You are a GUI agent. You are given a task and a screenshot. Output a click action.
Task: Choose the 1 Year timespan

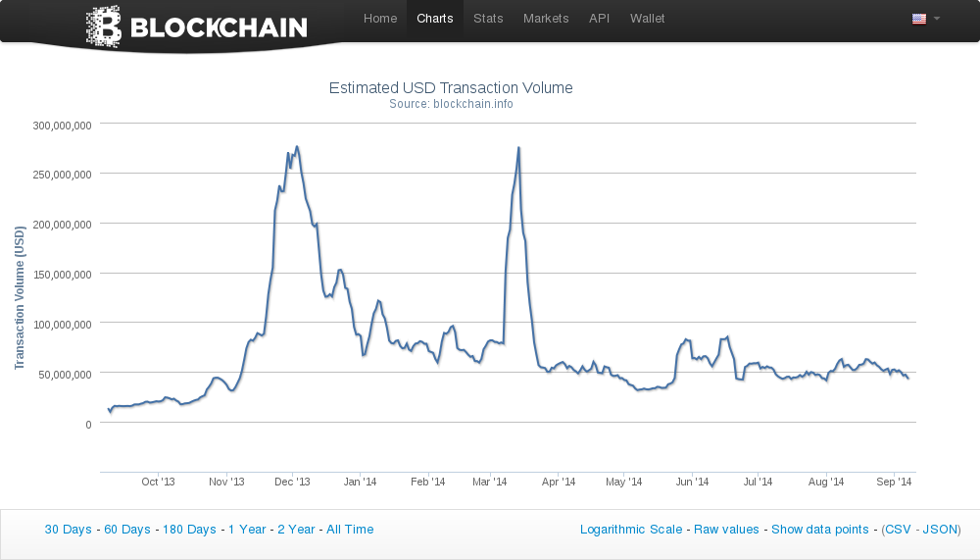[247, 530]
